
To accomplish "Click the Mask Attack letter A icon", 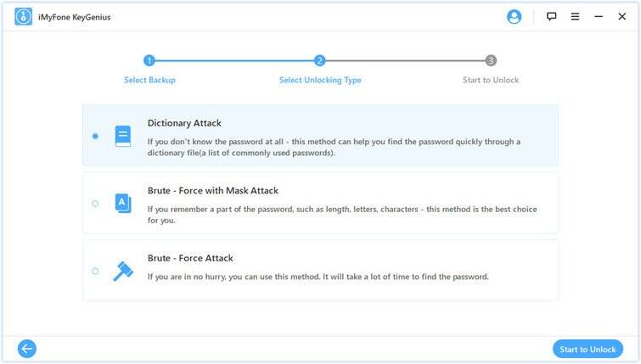I will (122, 203).
